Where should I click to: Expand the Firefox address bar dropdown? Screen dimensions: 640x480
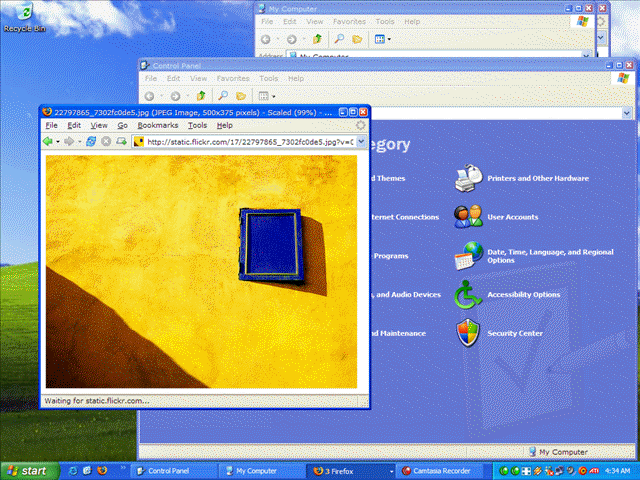pos(361,142)
